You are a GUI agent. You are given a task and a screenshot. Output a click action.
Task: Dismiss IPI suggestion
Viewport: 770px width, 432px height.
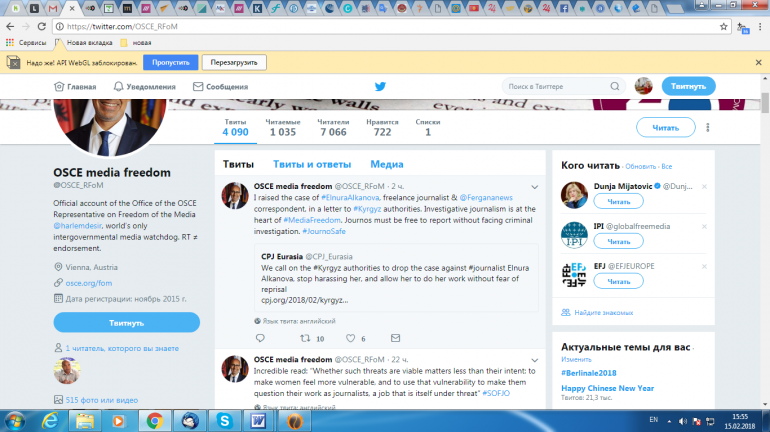704,226
